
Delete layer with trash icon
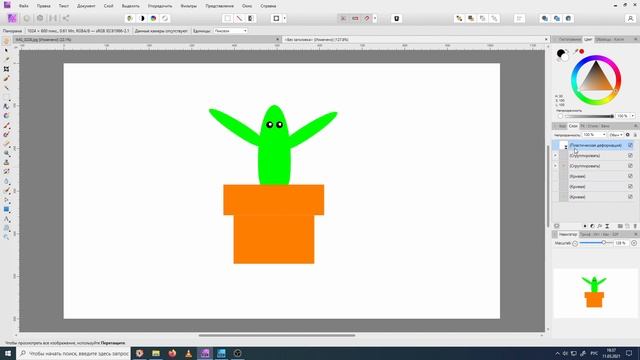635,226
